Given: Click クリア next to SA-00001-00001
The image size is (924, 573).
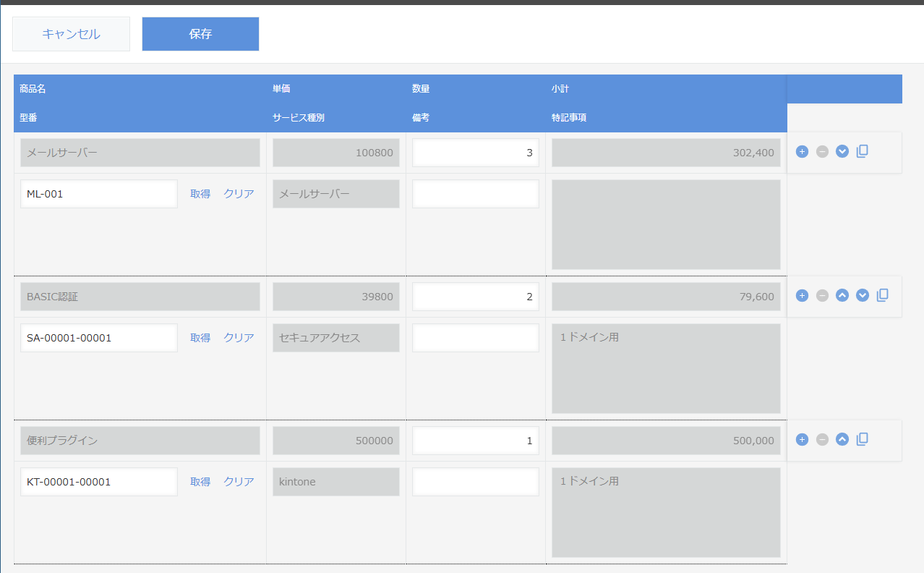Looking at the screenshot, I should point(239,338).
